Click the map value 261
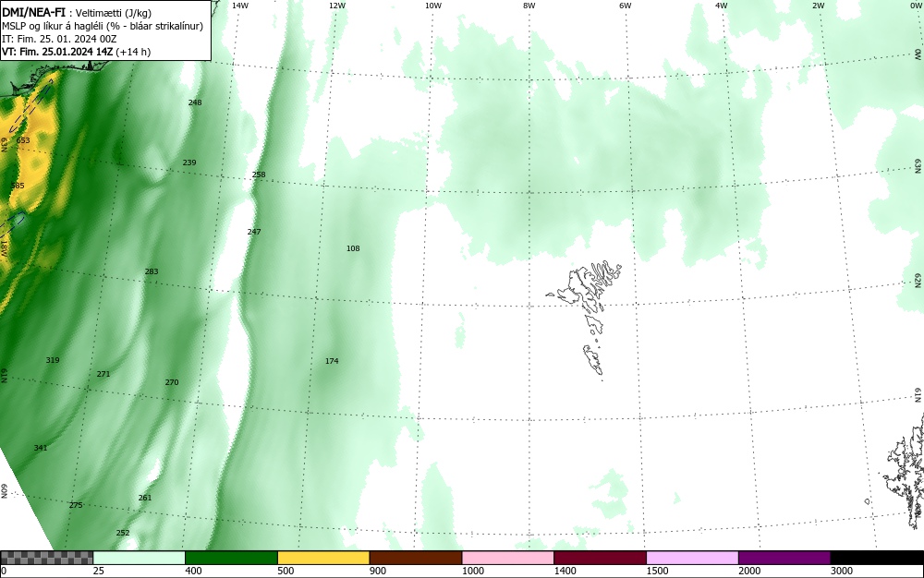The height and width of the screenshot is (578, 924). 145,498
